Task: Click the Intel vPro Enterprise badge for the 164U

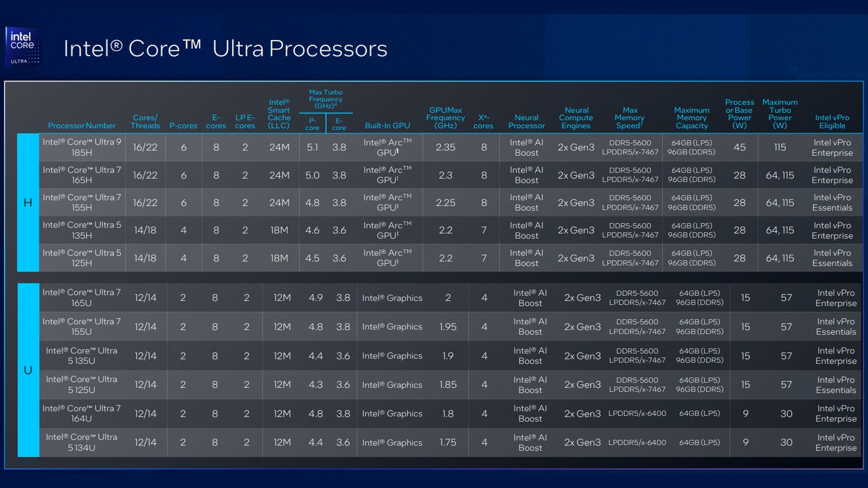Action: click(x=835, y=413)
